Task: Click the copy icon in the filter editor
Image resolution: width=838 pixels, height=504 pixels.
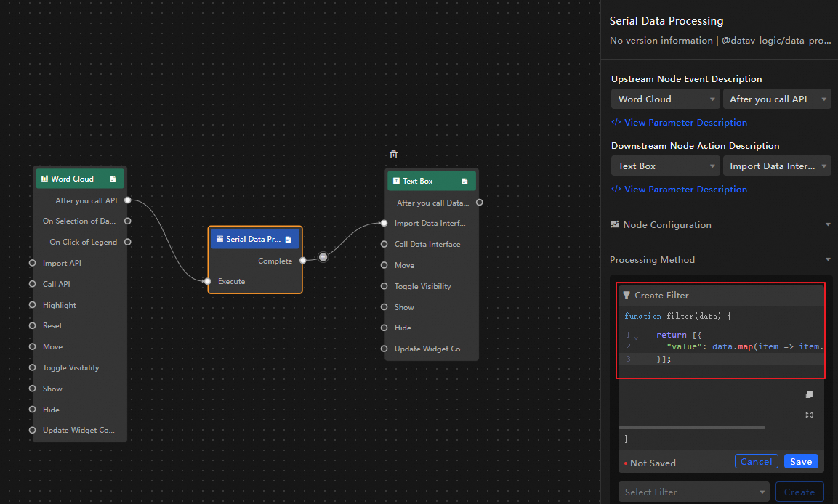Action: pos(809,394)
